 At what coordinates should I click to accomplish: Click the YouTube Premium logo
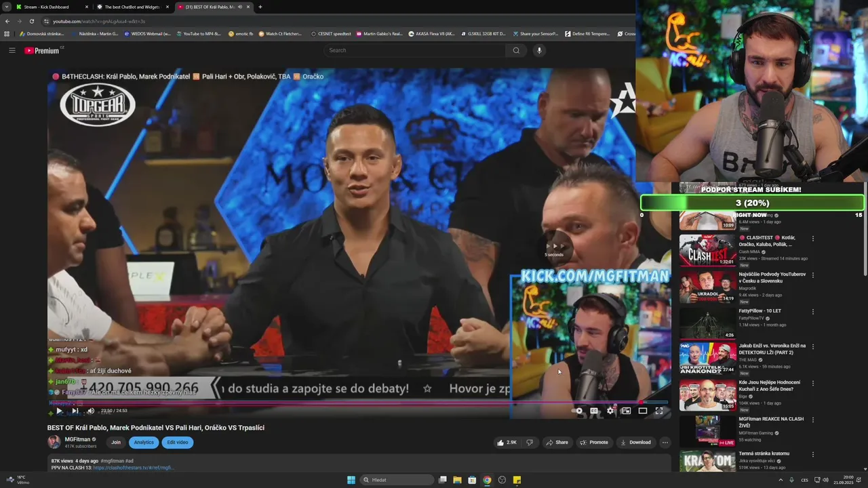point(42,50)
